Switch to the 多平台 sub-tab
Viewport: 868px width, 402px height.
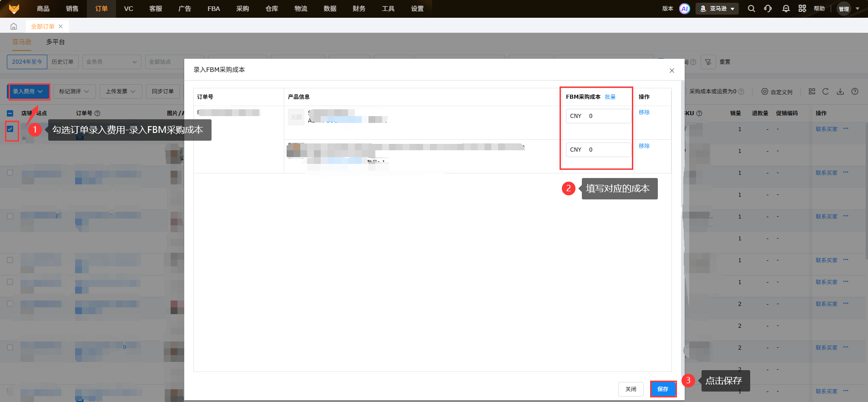(56, 42)
